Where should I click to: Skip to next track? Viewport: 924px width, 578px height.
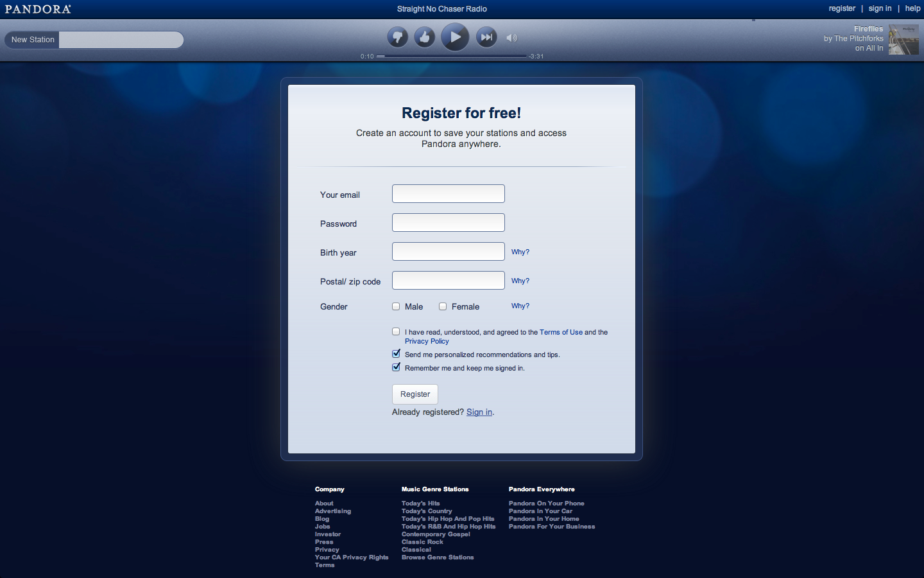(x=486, y=37)
